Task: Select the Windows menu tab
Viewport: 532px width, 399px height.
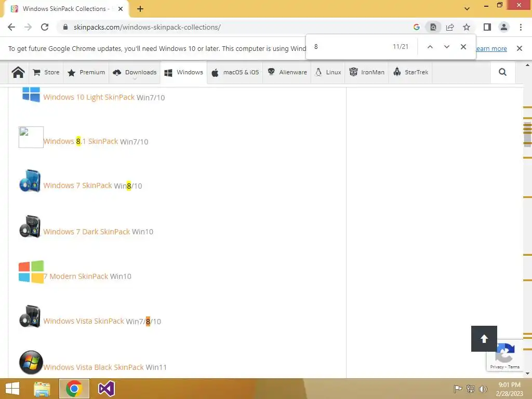Action: click(183, 72)
